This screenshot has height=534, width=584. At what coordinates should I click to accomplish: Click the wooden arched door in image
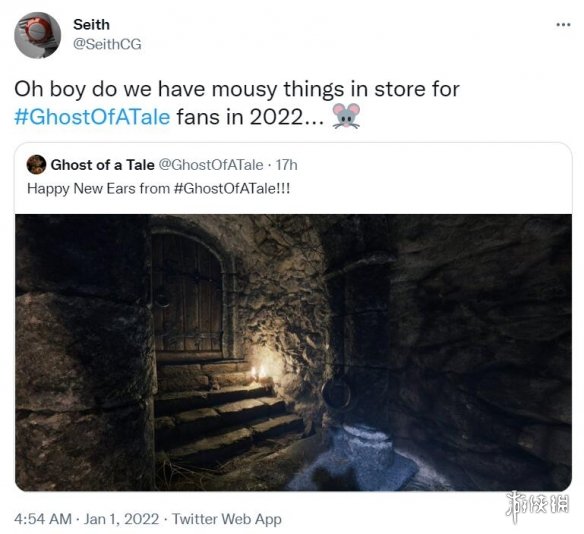[x=188, y=294]
